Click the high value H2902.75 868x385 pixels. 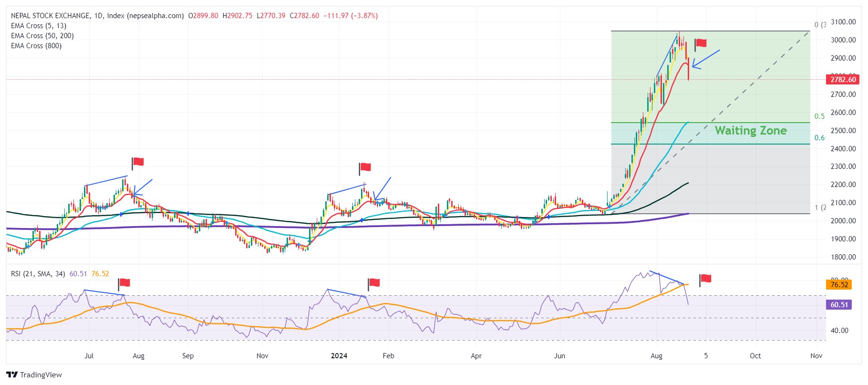[x=238, y=16]
